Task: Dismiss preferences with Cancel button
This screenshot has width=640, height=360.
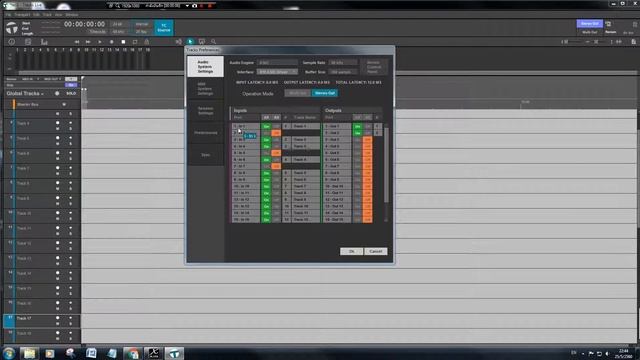Action: [376, 251]
